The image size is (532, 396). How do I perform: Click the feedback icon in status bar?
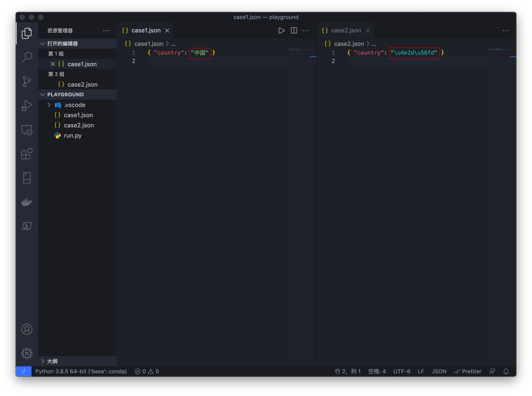click(492, 371)
